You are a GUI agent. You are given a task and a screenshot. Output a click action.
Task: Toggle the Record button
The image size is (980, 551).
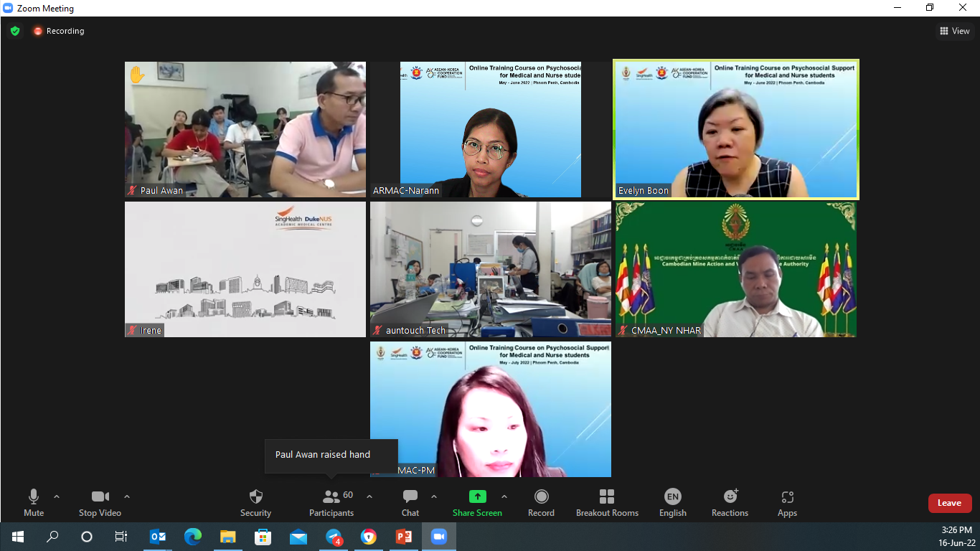[541, 502]
